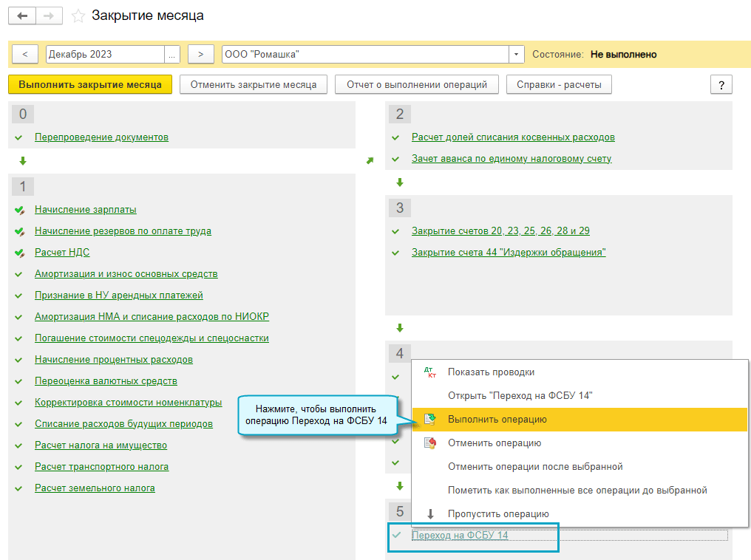The height and width of the screenshot is (560, 751).
Task: Choose Отменить операции после выбранной
Action: 535,467
